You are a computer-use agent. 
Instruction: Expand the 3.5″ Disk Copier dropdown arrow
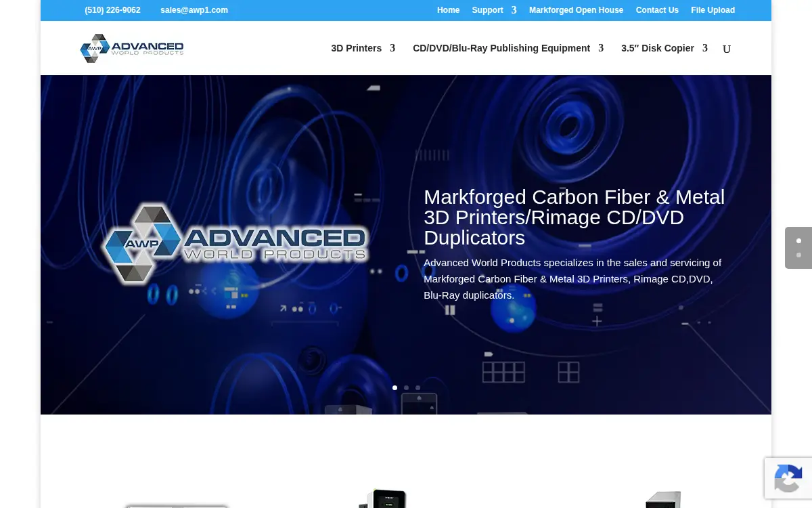point(705,48)
